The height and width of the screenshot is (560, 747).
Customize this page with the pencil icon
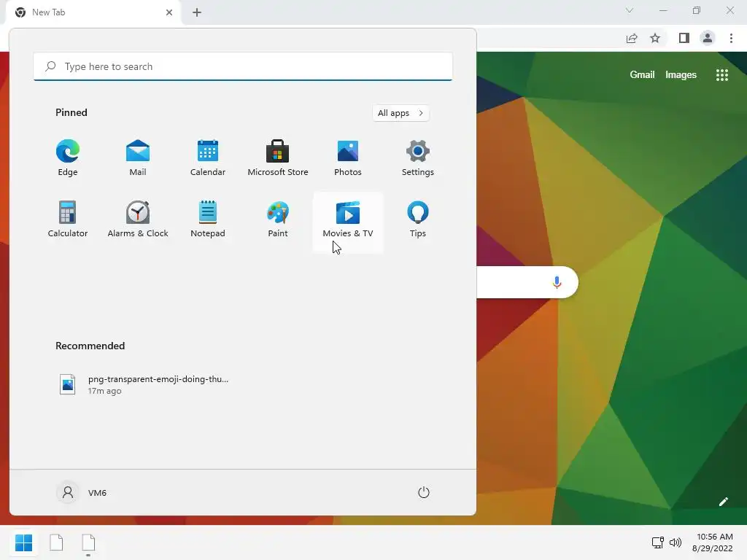coord(723,502)
